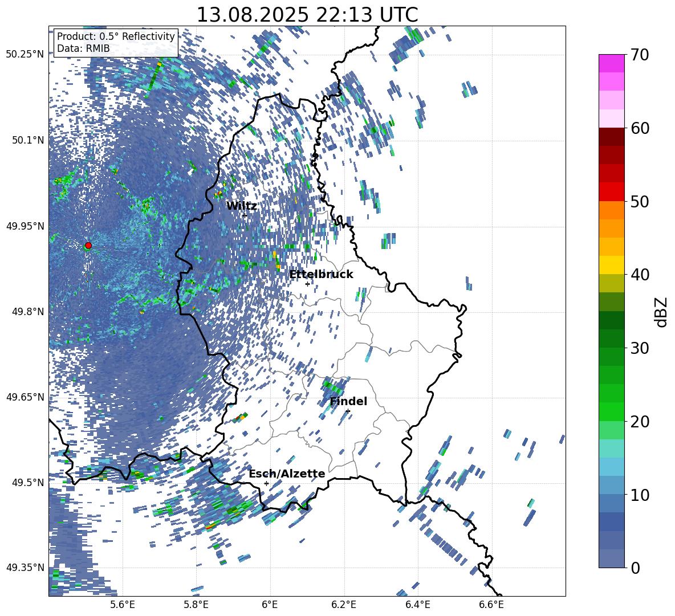Screen dimensions: 675x616
Task: Click the 6°E longitude label
Action: (x=270, y=605)
